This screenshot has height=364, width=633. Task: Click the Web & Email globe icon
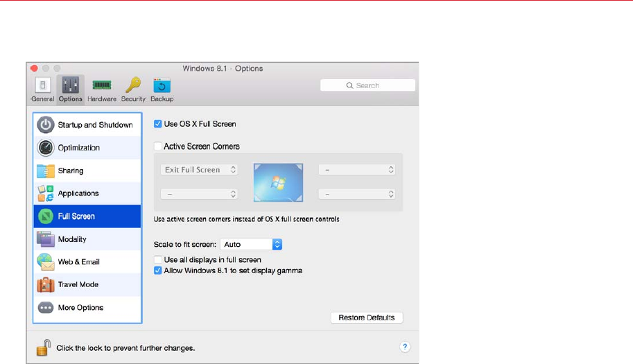(46, 262)
